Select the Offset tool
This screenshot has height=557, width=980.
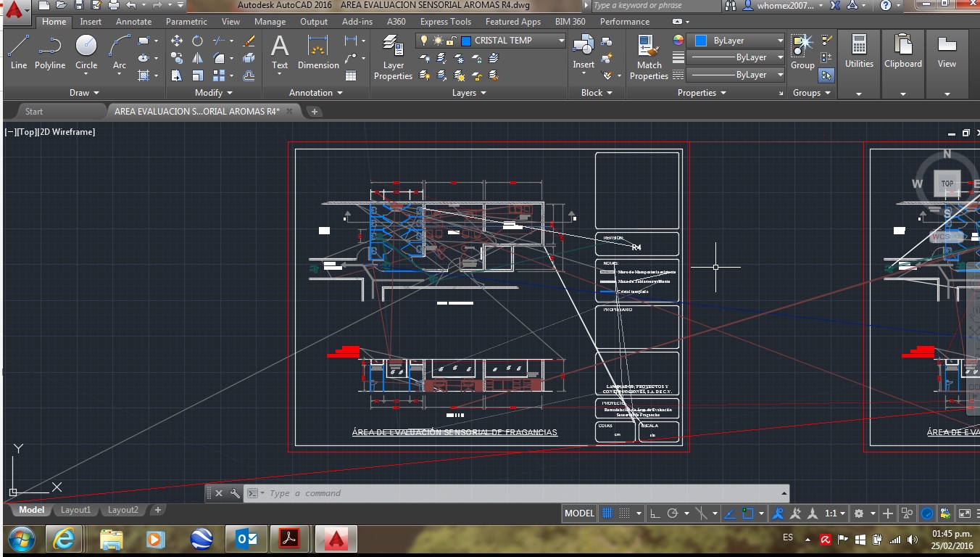[x=249, y=75]
